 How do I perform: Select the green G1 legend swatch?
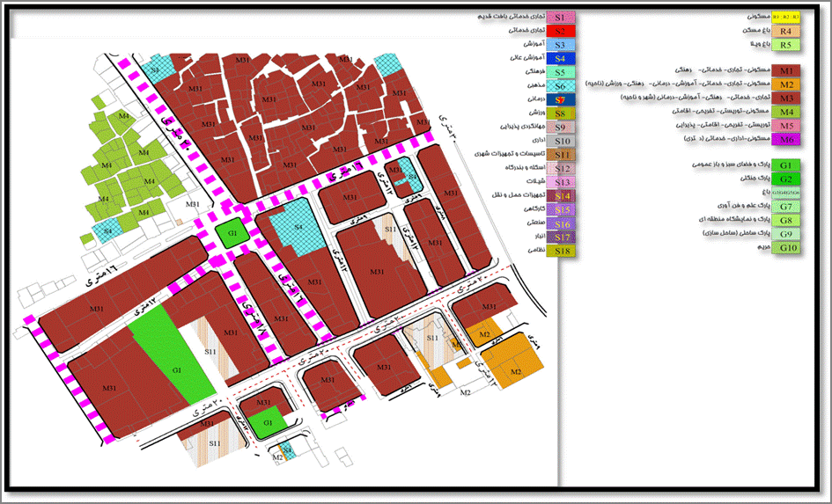785,165
